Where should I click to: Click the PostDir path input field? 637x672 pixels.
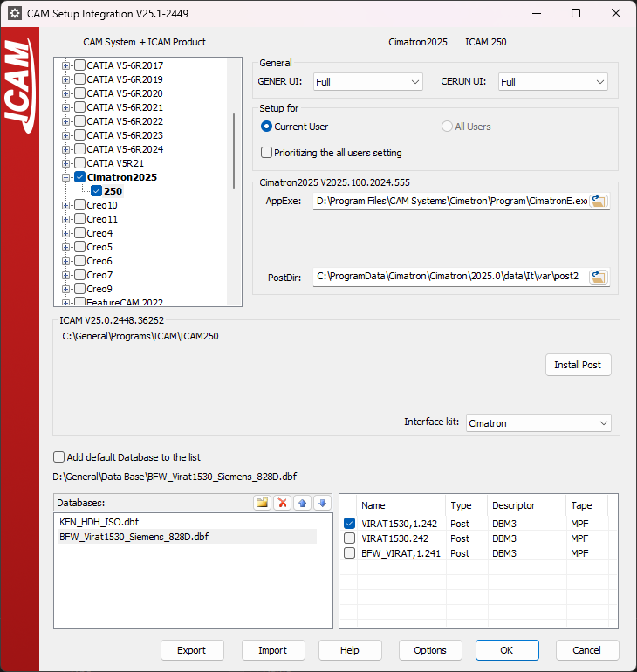pyautogui.click(x=450, y=277)
